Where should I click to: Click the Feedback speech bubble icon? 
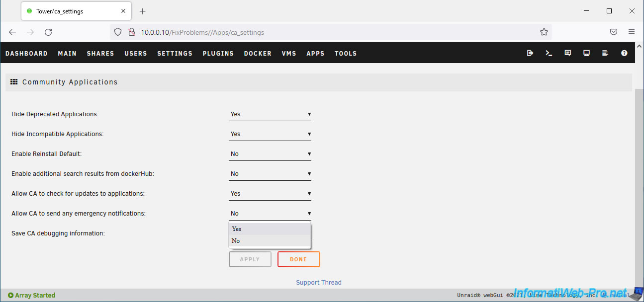568,53
